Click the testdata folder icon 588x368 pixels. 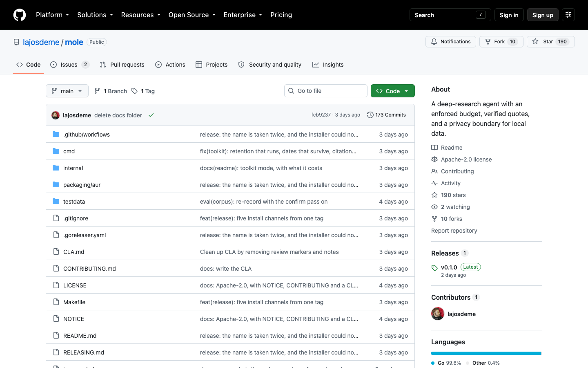pyautogui.click(x=56, y=202)
